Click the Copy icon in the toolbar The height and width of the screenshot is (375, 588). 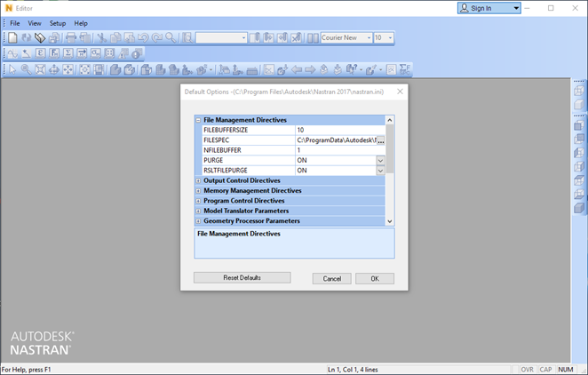pyautogui.click(x=115, y=37)
